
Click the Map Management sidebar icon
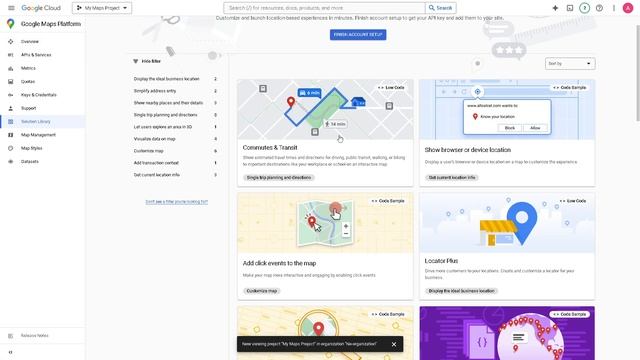tap(11, 135)
